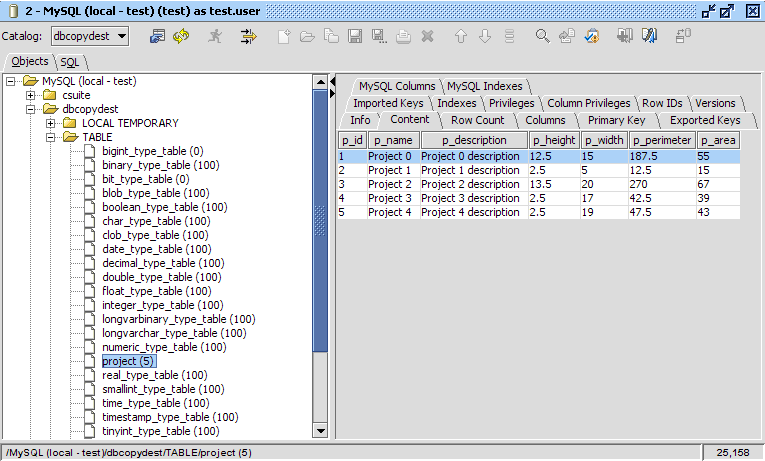Image resolution: width=765 pixels, height=461 pixels.
Task: Sort by the p_perimeter column header
Action: tap(661, 140)
